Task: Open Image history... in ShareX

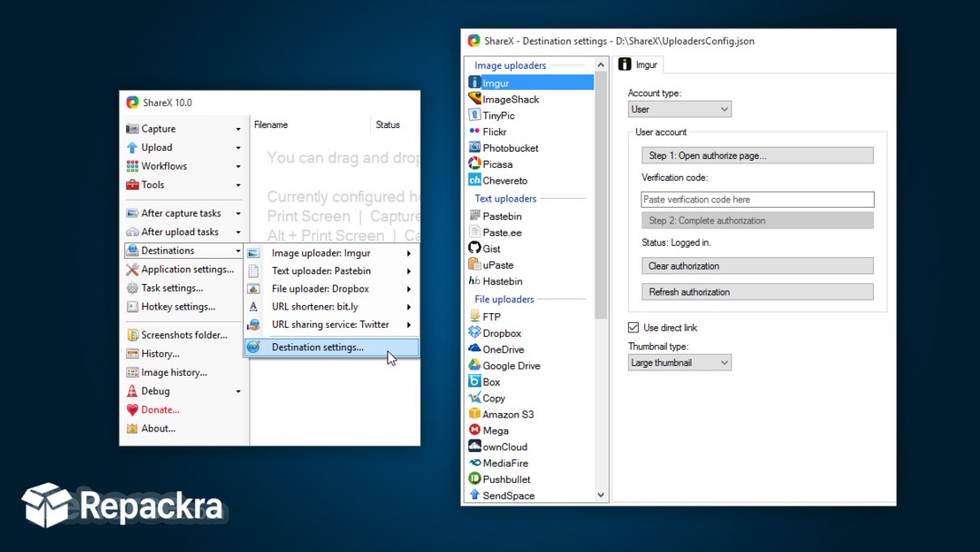Action: click(183, 372)
